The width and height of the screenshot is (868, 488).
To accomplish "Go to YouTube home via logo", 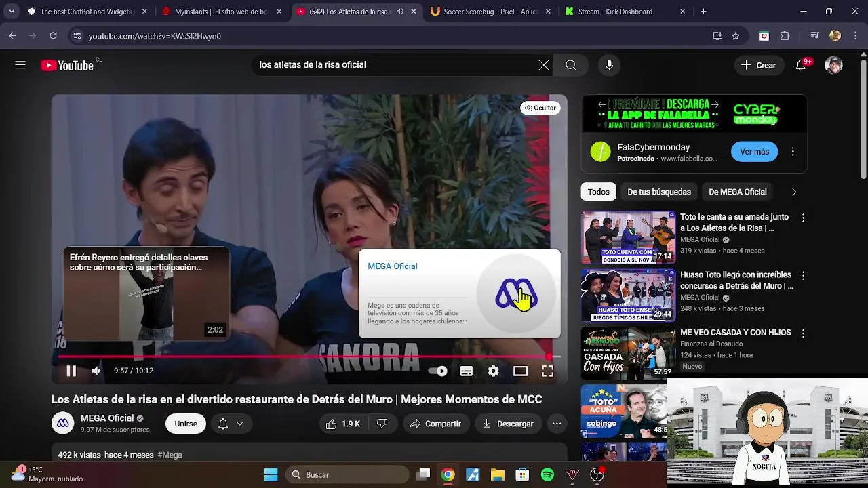I will [67, 65].
